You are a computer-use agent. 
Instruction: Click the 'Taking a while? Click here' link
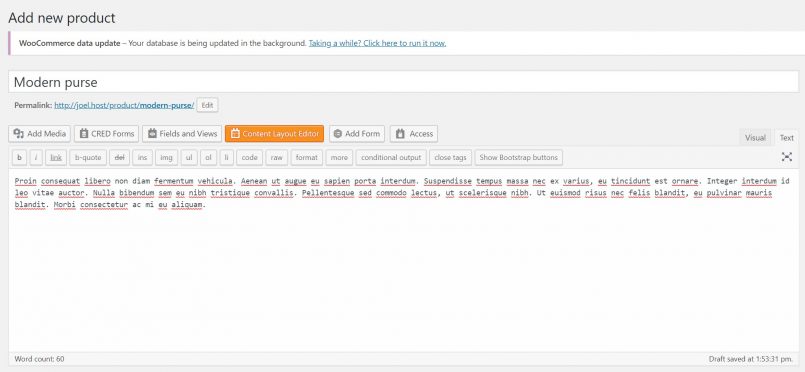tap(377, 43)
